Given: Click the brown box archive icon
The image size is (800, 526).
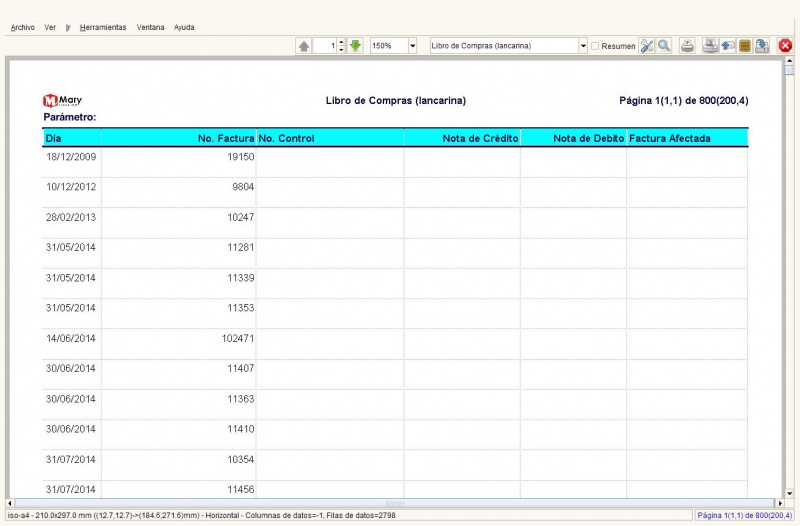Looking at the screenshot, I should tap(745, 46).
